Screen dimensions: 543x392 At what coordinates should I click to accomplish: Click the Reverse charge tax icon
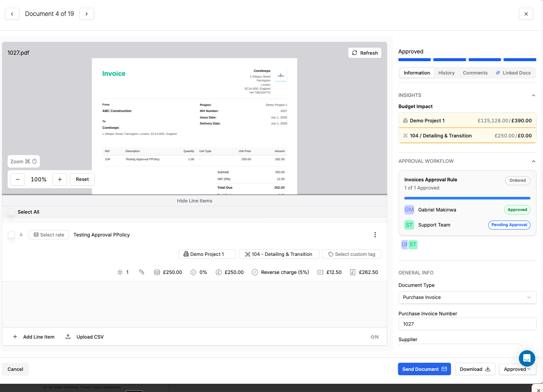click(x=255, y=272)
